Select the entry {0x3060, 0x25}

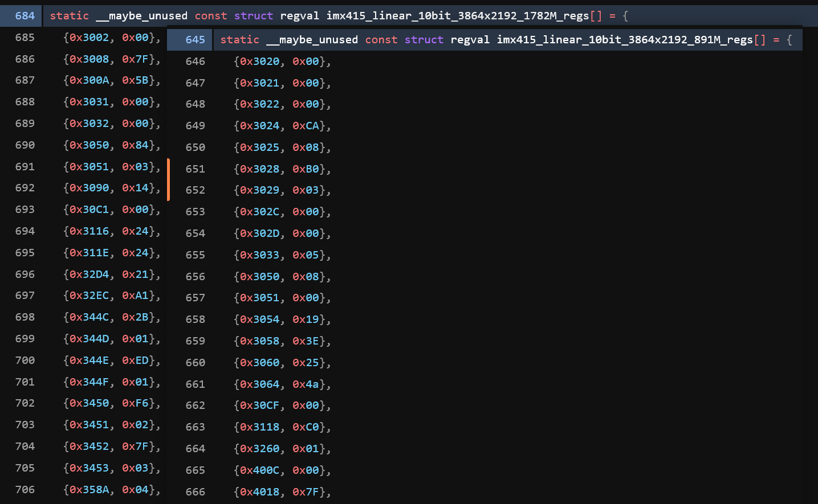click(282, 363)
